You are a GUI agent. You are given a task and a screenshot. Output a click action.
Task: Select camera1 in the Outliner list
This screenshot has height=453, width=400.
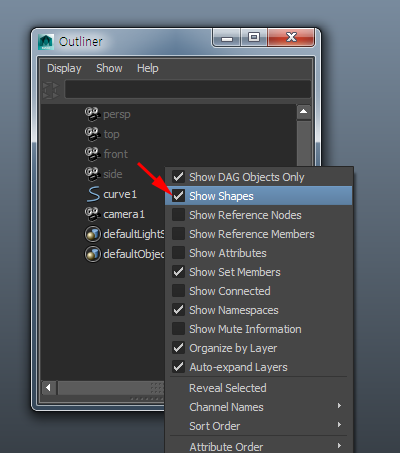pyautogui.click(x=124, y=214)
